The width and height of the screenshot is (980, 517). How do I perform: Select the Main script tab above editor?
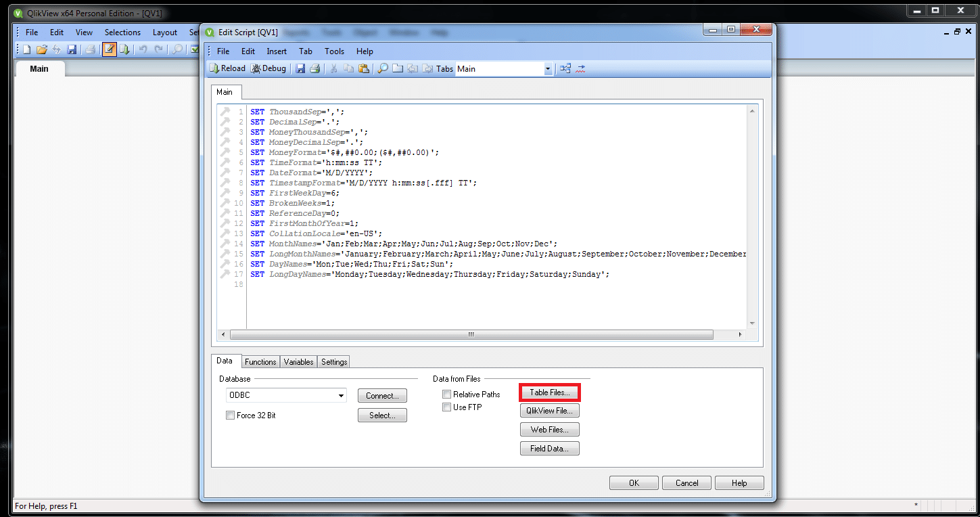coord(225,92)
